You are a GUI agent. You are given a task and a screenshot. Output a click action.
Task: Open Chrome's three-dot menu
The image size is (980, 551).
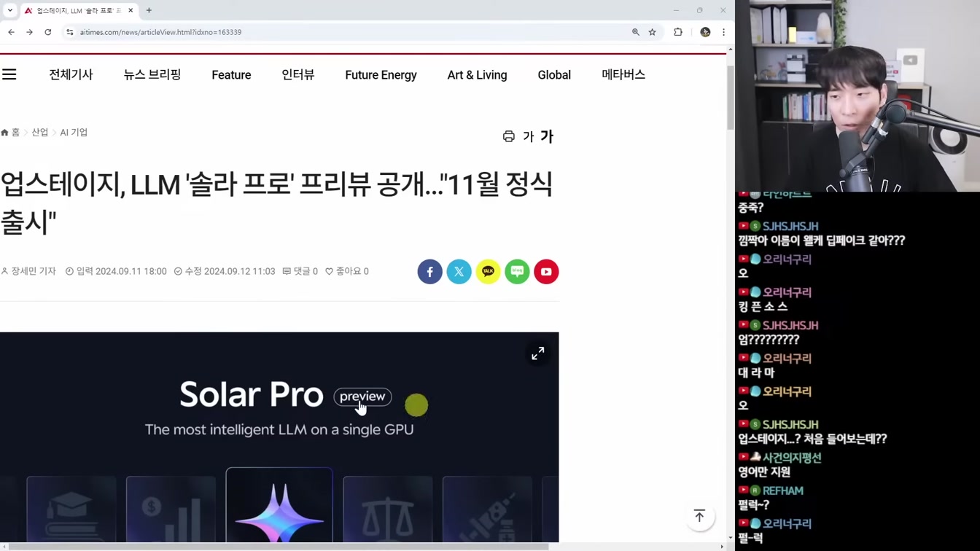pos(723,32)
